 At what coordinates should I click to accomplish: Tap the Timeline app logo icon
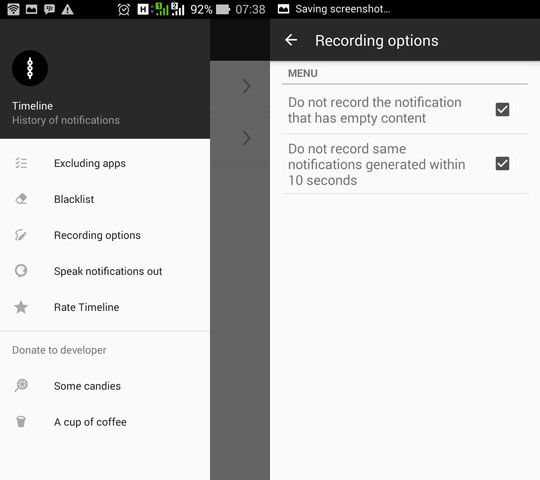click(x=30, y=68)
